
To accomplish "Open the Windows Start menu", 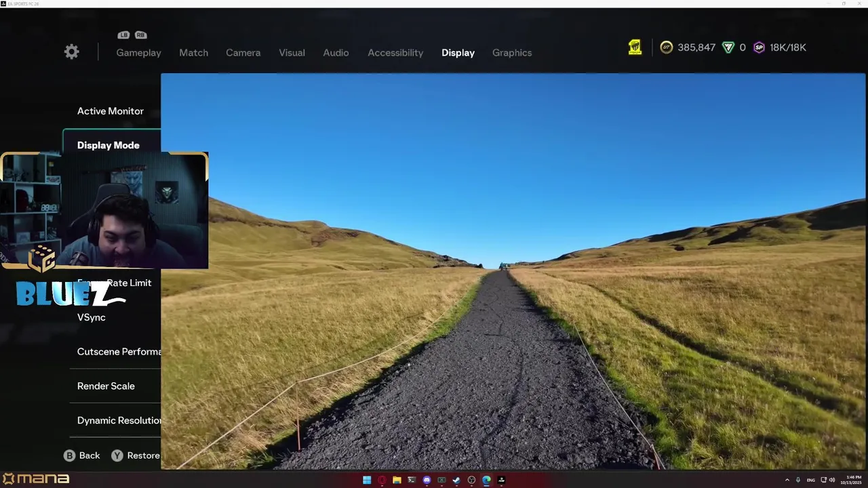I will (367, 480).
